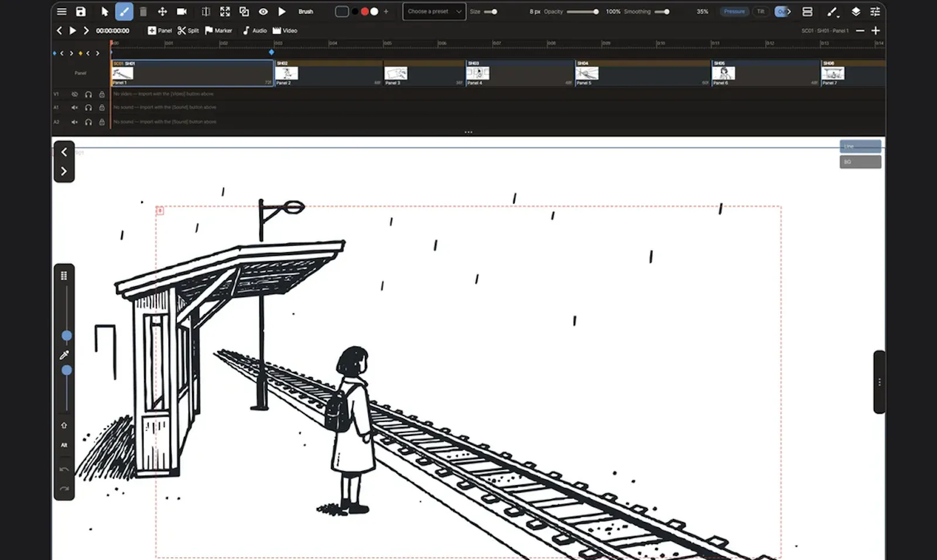Click the stacked panels layout icon
This screenshot has width=937, height=560.
[807, 11]
